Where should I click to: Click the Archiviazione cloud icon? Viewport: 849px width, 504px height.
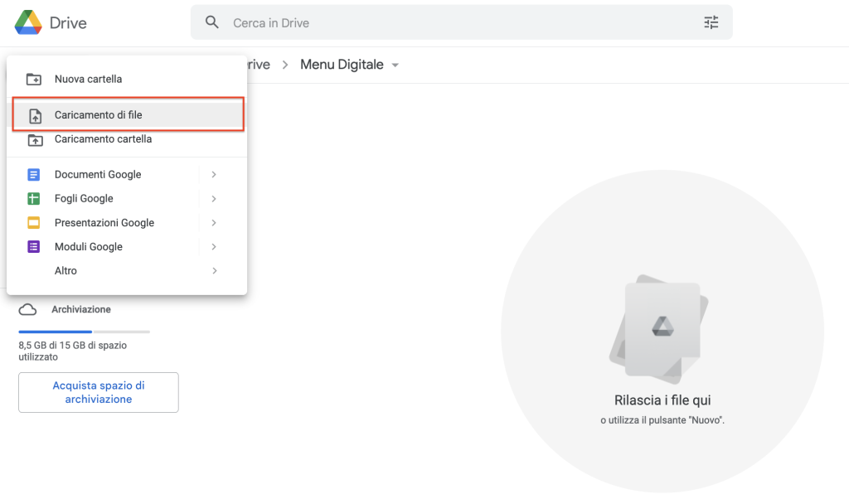(28, 308)
